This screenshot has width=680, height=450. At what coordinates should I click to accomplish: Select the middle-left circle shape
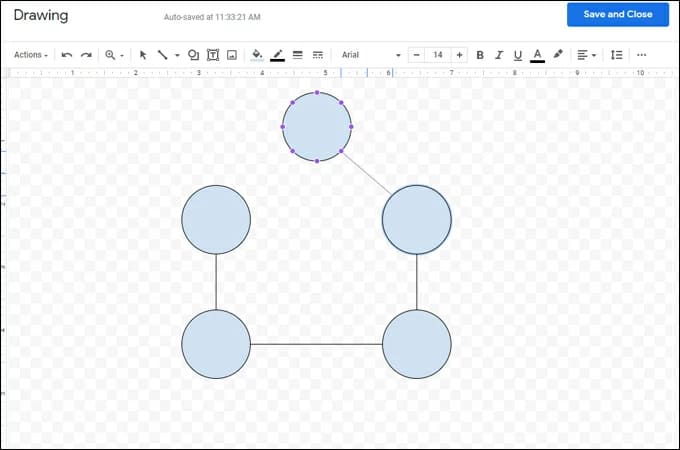coord(216,220)
